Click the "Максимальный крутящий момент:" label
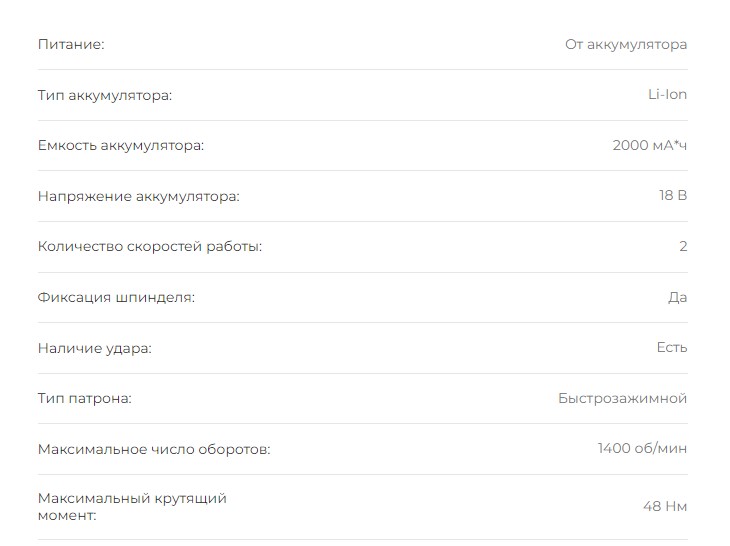This screenshot has height=546, width=730. click(132, 506)
